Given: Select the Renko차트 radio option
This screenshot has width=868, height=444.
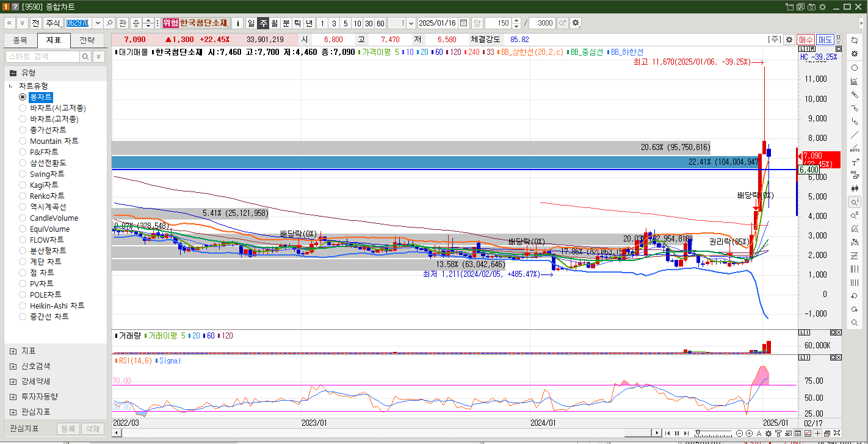Looking at the screenshot, I should pos(23,196).
